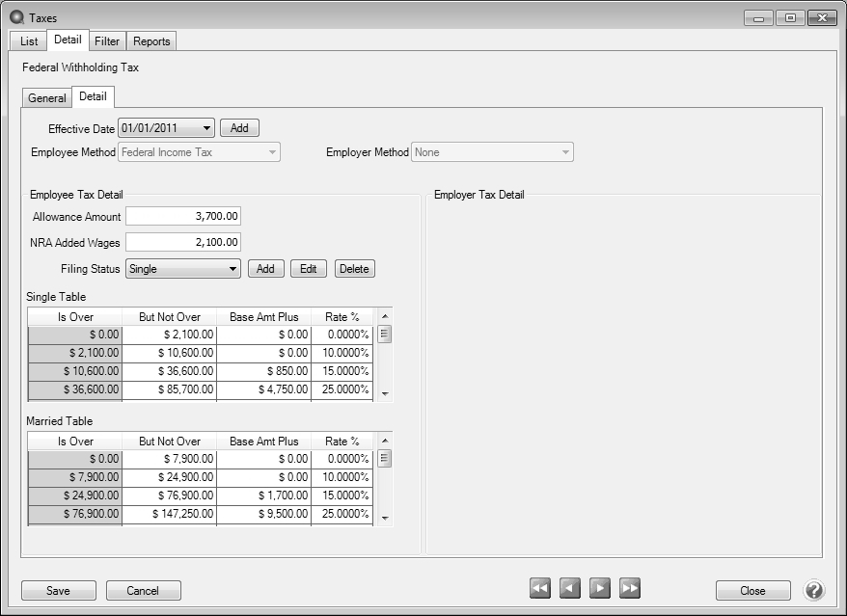Screen dimensions: 847x616
Task: Go to the first record
Action: 540,588
